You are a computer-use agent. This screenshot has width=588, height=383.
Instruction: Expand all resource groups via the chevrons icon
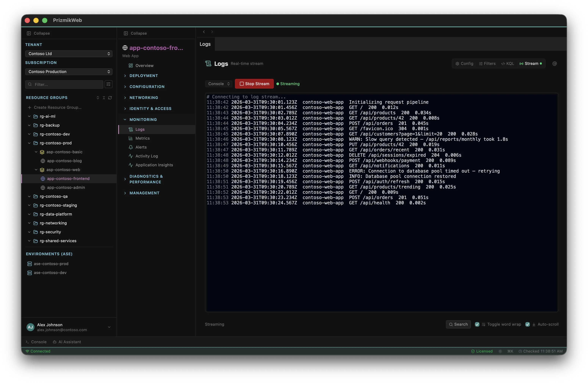coord(98,98)
